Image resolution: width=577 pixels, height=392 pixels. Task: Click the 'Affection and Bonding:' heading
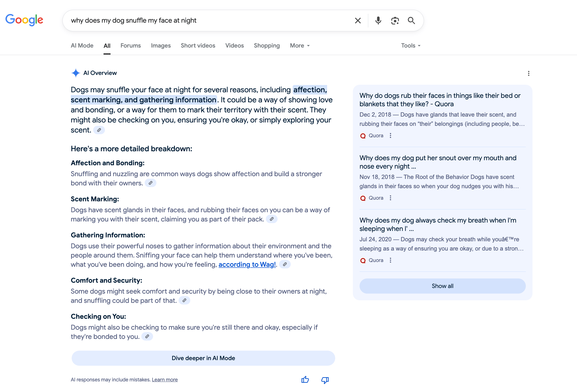[x=108, y=163]
